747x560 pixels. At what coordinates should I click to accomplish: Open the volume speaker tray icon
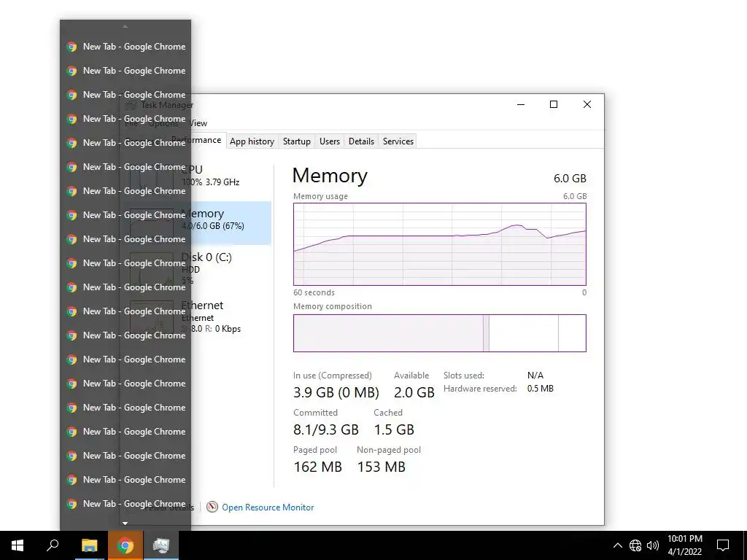tap(653, 545)
